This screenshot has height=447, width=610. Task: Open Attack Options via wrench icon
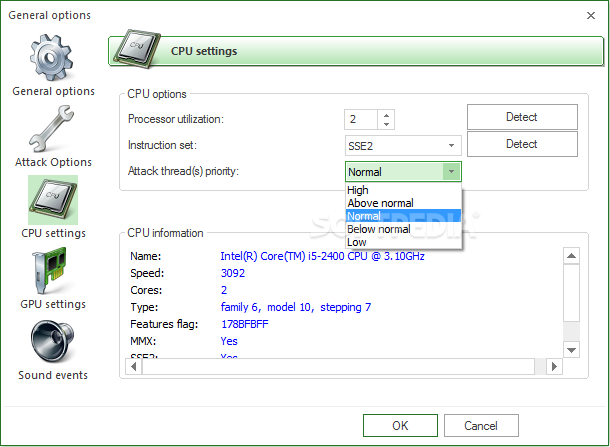tap(51, 129)
